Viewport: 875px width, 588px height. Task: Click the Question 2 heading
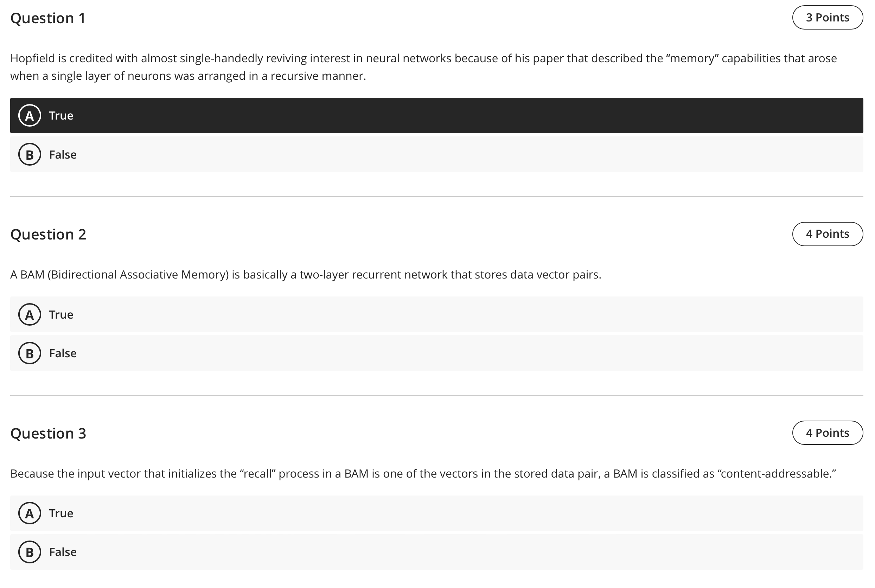pyautogui.click(x=49, y=234)
